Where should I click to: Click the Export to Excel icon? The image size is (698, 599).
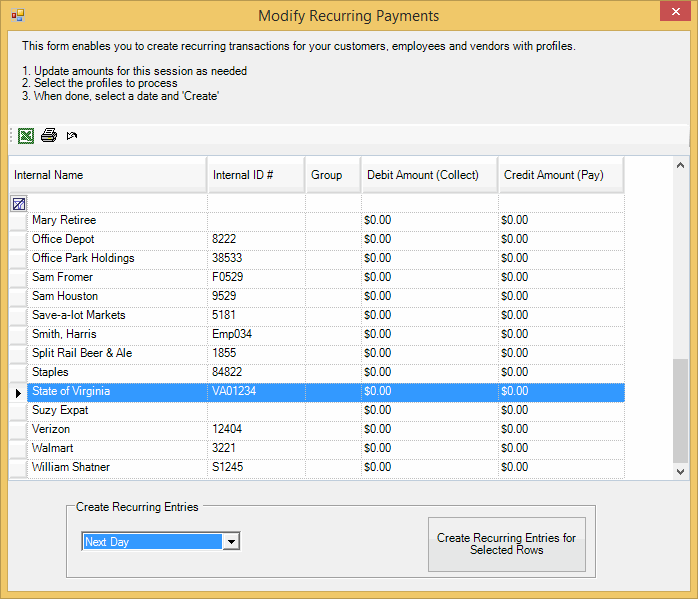26,135
